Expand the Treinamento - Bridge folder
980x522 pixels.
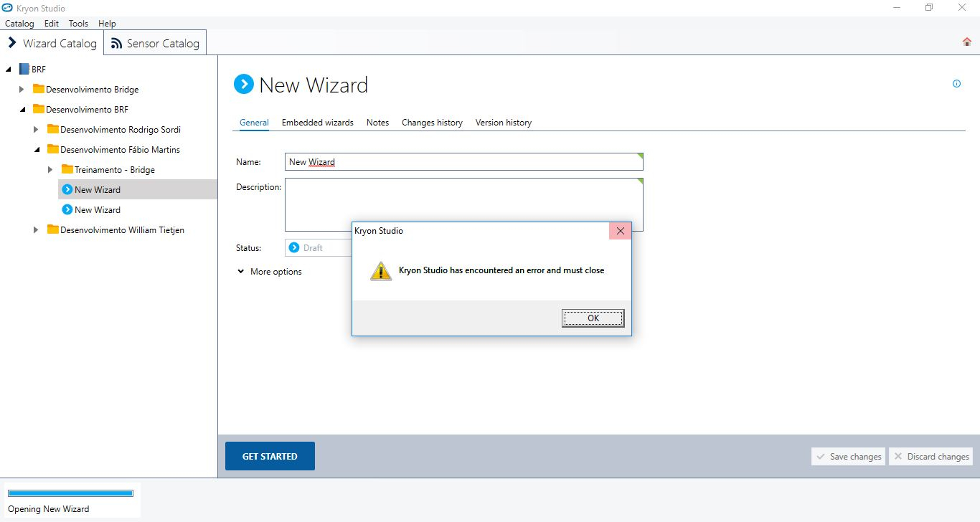tap(50, 170)
